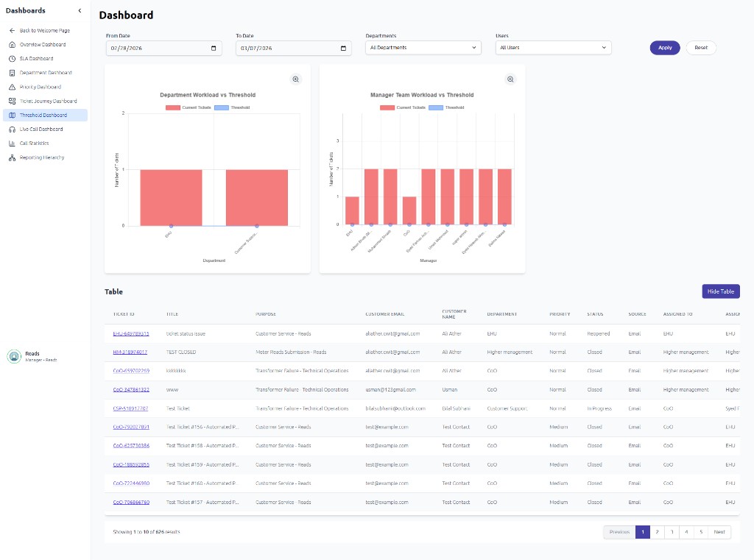
Task: Open the Departments dropdown
Action: pyautogui.click(x=423, y=48)
